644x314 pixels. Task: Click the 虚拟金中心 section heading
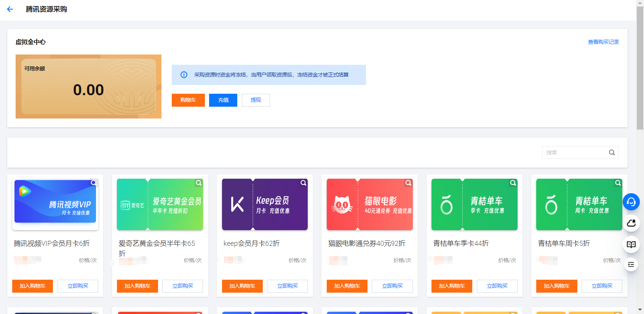[30, 42]
